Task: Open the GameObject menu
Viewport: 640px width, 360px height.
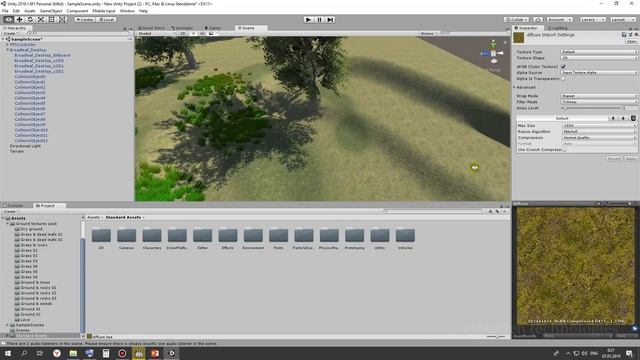Action: pos(51,11)
